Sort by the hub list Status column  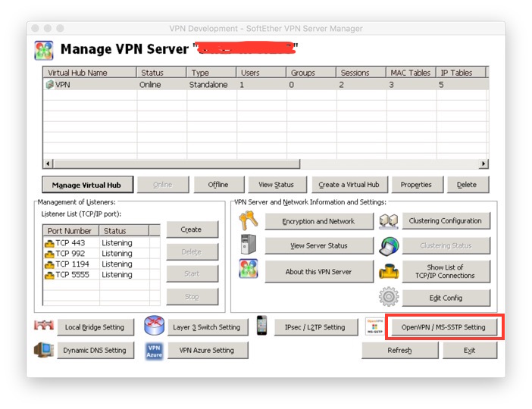coord(161,73)
